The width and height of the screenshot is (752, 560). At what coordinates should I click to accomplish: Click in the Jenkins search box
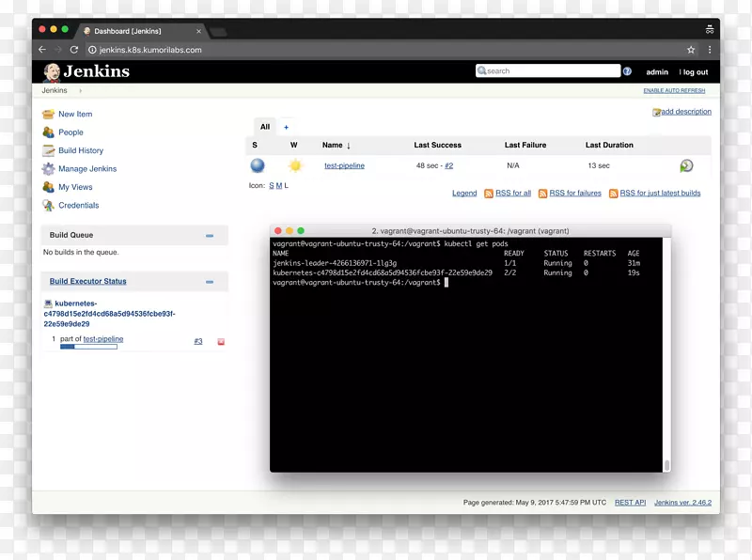(550, 71)
